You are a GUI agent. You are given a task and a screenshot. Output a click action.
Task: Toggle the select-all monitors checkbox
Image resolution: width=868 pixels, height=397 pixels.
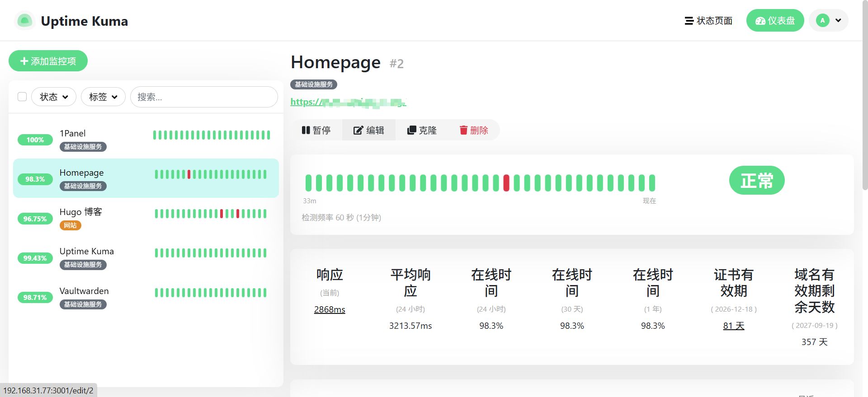pyautogui.click(x=22, y=97)
